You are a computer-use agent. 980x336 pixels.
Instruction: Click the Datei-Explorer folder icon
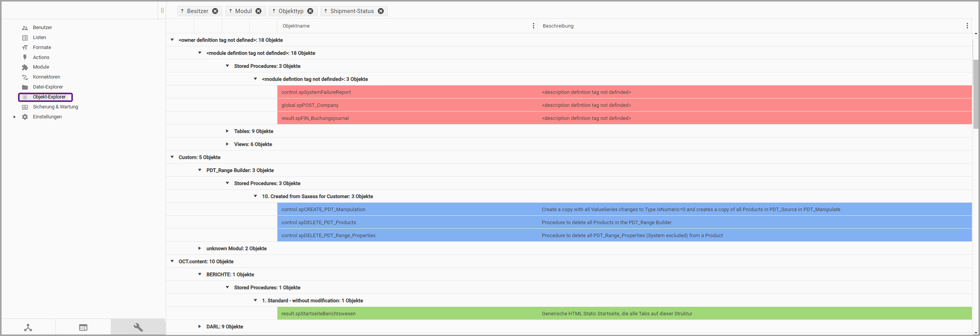click(25, 87)
